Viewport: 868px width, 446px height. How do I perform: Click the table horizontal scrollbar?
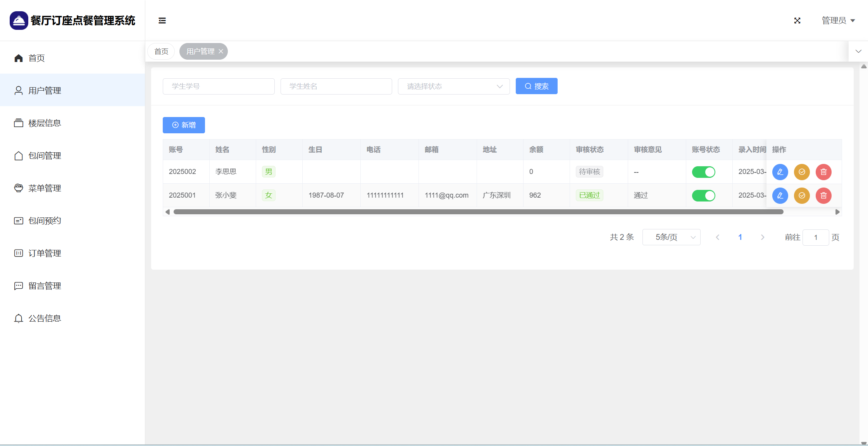[x=478, y=212]
